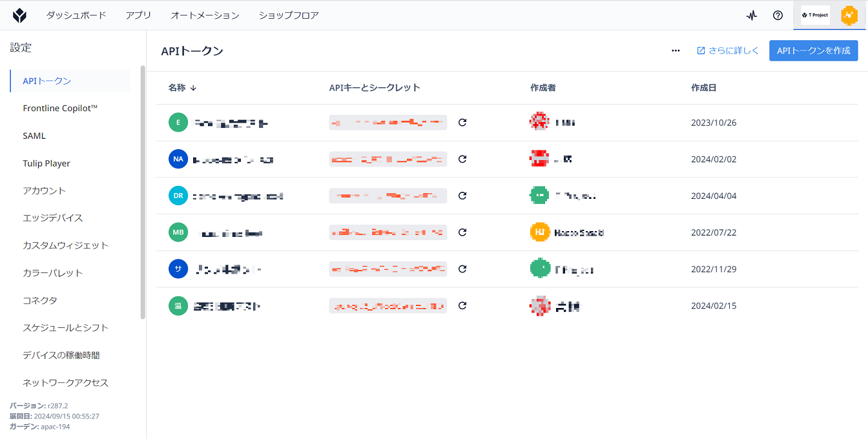This screenshot has width=868, height=439.
Task: Click the green MB token avatar
Action: 178,232
